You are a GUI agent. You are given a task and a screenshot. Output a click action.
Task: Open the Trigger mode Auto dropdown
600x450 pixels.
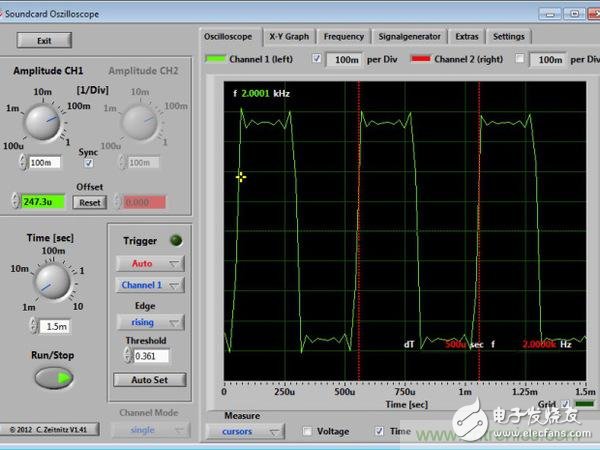(149, 263)
